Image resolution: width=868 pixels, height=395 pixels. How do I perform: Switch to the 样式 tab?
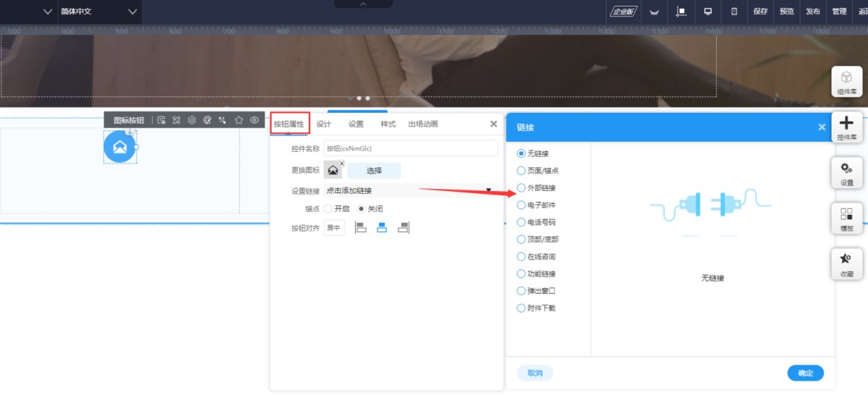388,124
